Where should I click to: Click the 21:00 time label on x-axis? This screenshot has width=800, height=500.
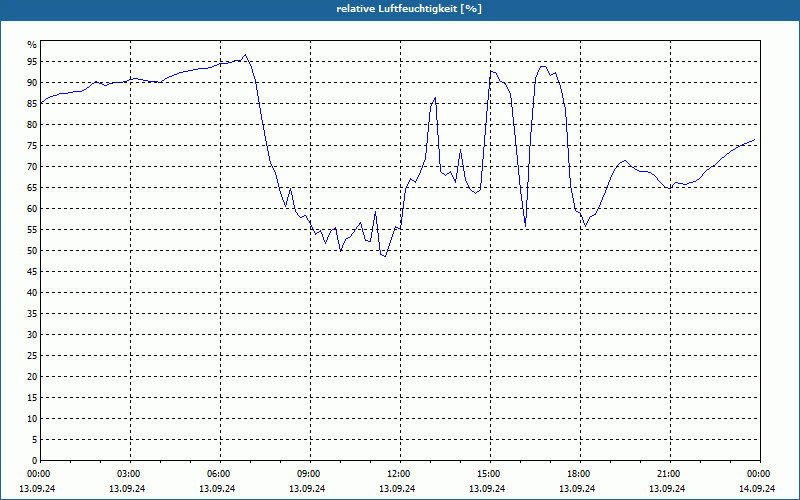[670, 474]
